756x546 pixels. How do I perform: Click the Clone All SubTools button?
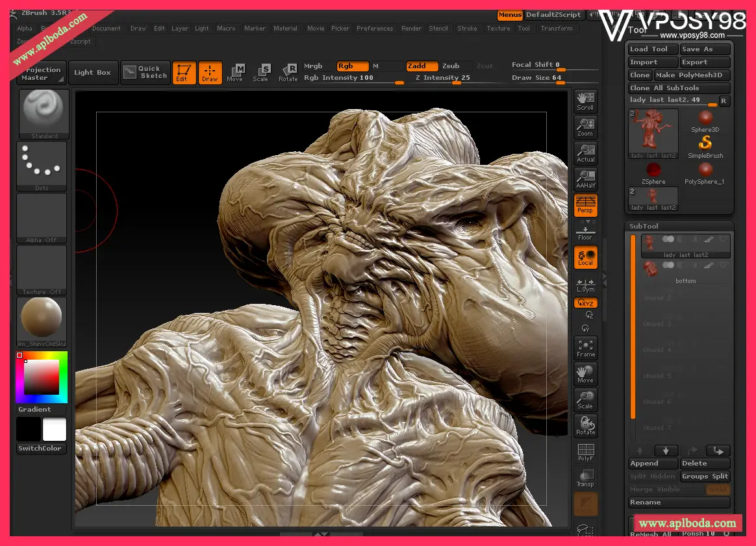pyautogui.click(x=679, y=88)
